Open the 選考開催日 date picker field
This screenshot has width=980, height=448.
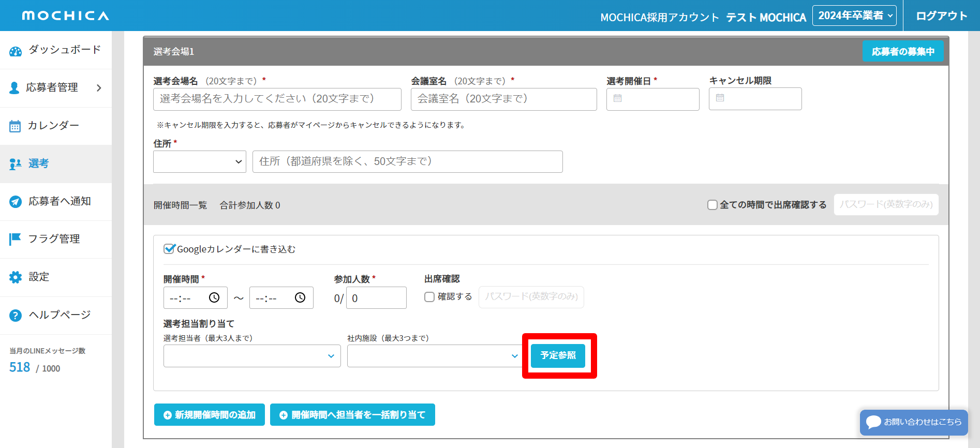coord(652,99)
